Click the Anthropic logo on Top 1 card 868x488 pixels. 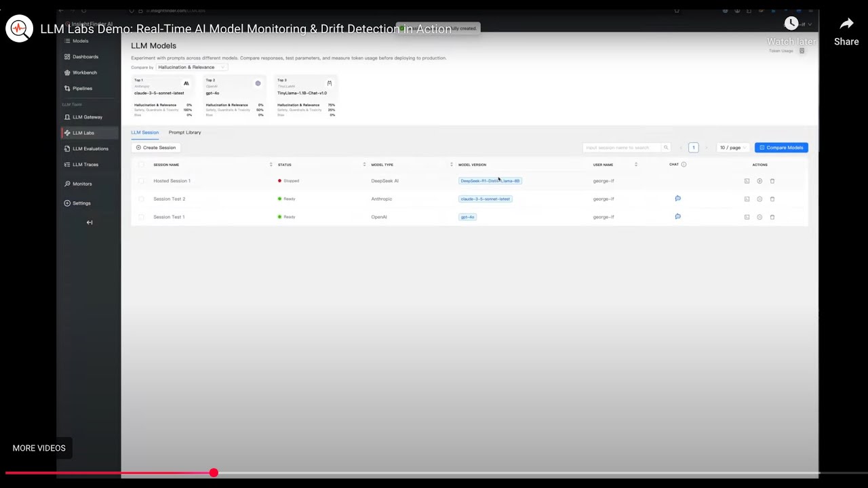186,83
